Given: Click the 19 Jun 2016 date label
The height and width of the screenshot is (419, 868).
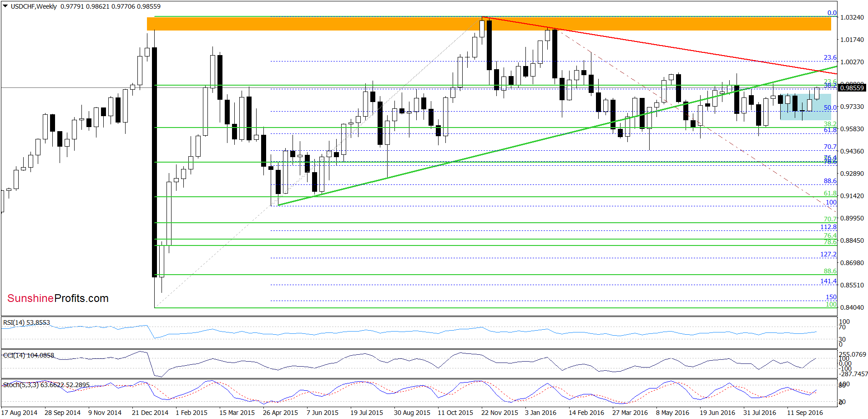Looking at the screenshot, I should 717,413.
